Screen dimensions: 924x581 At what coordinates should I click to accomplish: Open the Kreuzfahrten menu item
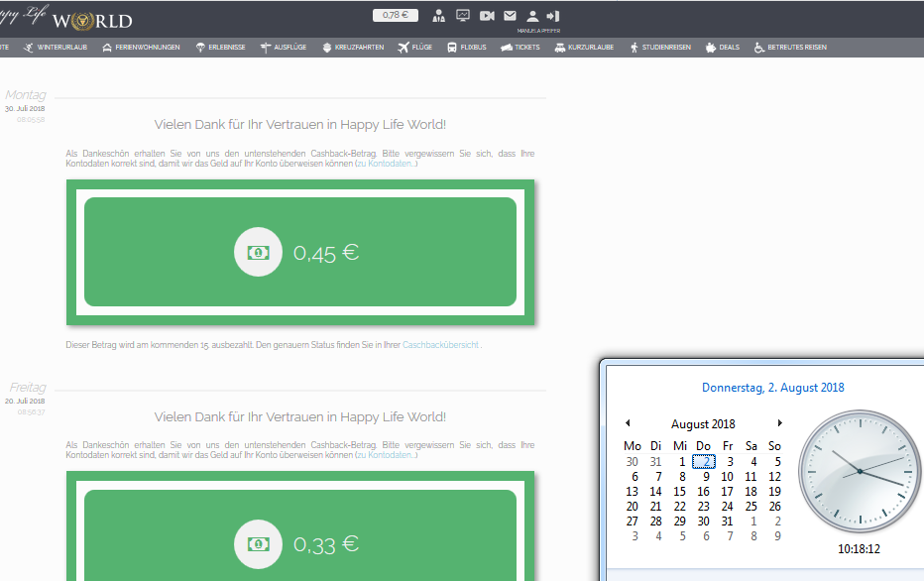tap(353, 48)
